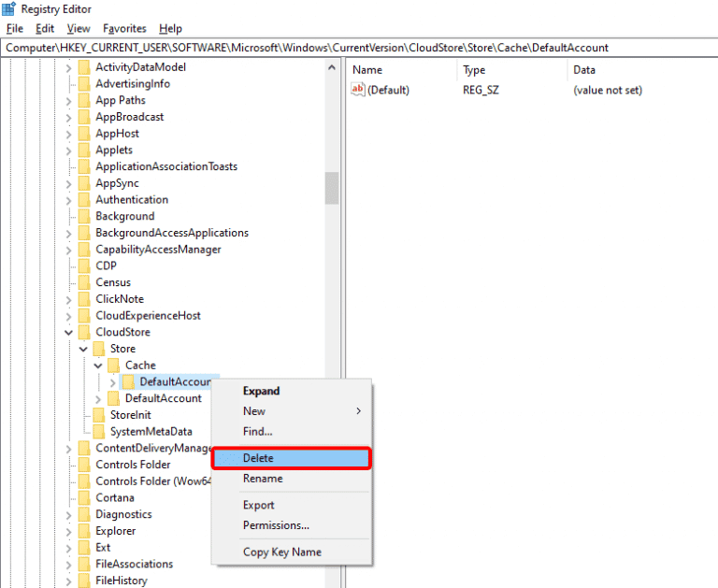Click the App Paths folder icon

click(84, 100)
